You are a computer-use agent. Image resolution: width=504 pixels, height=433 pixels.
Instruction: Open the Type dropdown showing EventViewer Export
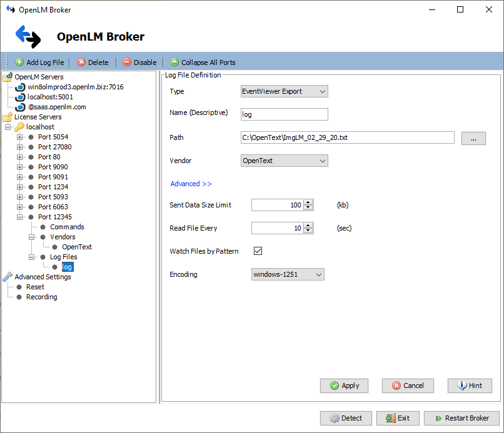click(x=285, y=91)
